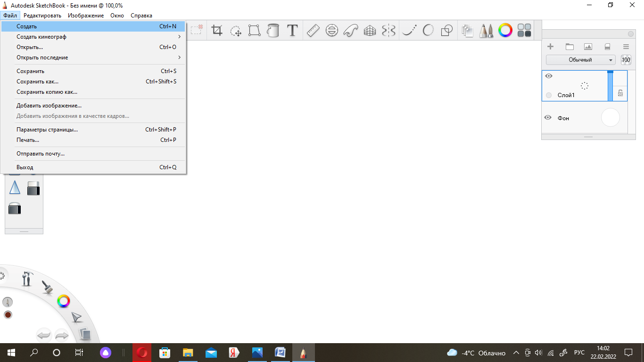Click Слой1 blue opacity slider
The height and width of the screenshot is (362, 644).
[610, 86]
